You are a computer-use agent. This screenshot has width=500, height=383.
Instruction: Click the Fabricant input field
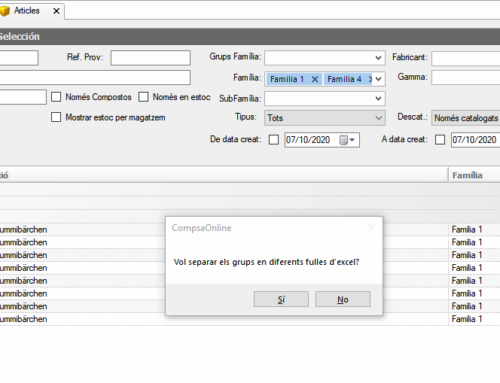coord(466,58)
